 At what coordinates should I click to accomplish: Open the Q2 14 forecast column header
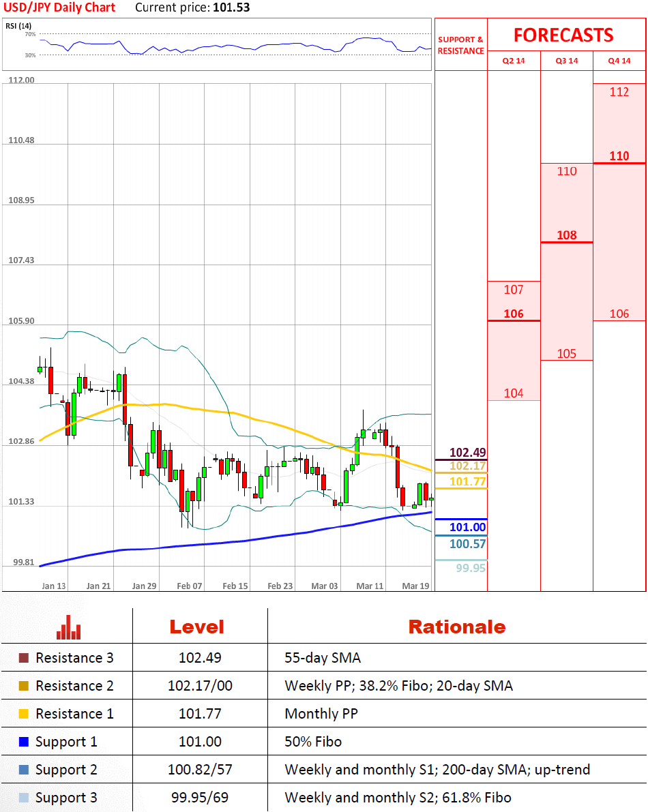pyautogui.click(x=513, y=61)
